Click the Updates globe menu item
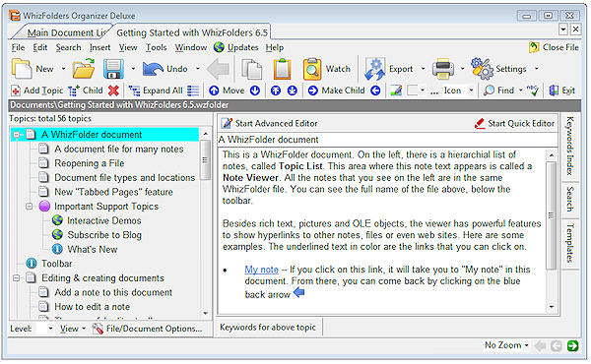 [x=236, y=48]
